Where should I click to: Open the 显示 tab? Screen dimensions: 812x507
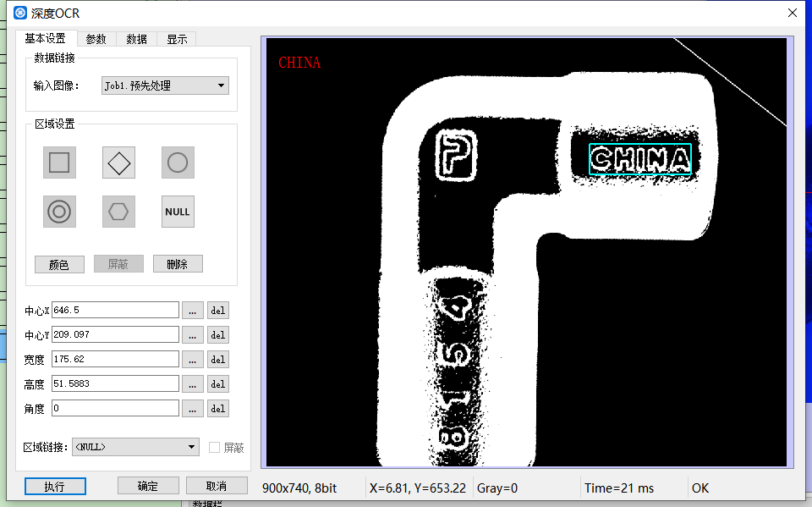(177, 39)
